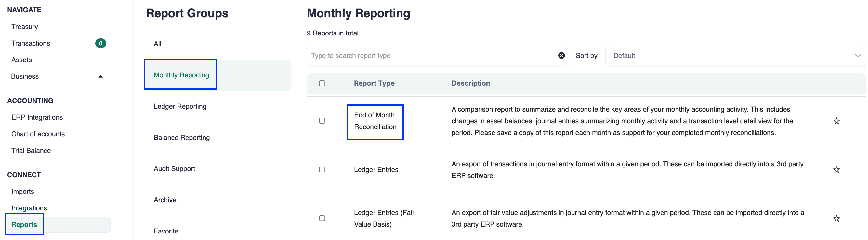Open the Sort by Default dropdown
The image size is (868, 240).
point(735,56)
